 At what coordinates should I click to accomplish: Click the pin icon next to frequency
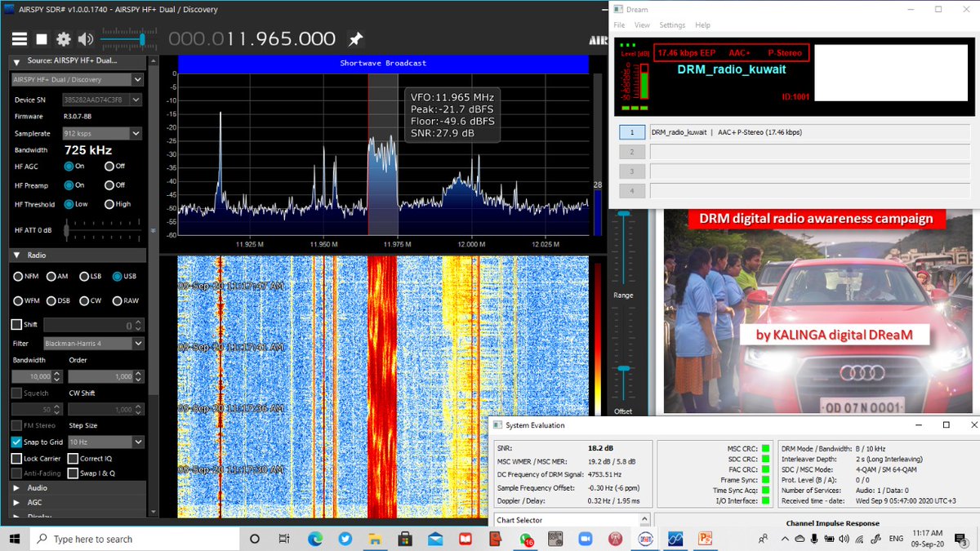point(355,39)
